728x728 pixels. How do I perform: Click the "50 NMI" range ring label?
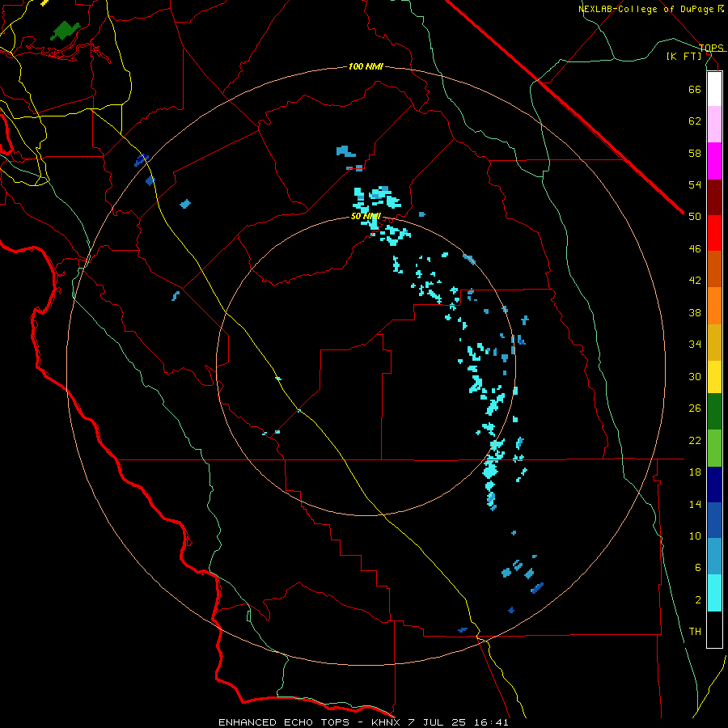[366, 216]
